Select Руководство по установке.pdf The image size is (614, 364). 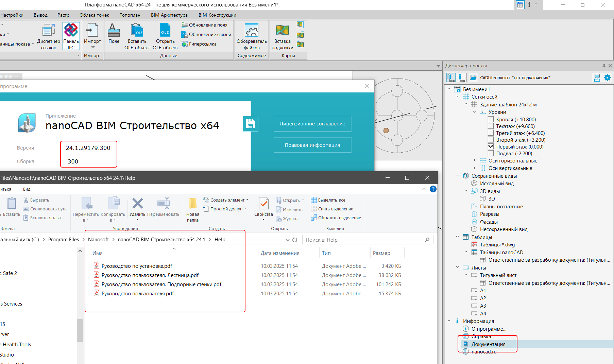point(137,266)
